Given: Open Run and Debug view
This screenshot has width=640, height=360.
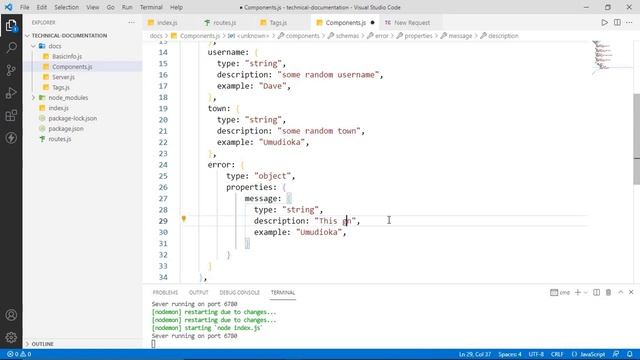Looking at the screenshot, I should 11,93.
